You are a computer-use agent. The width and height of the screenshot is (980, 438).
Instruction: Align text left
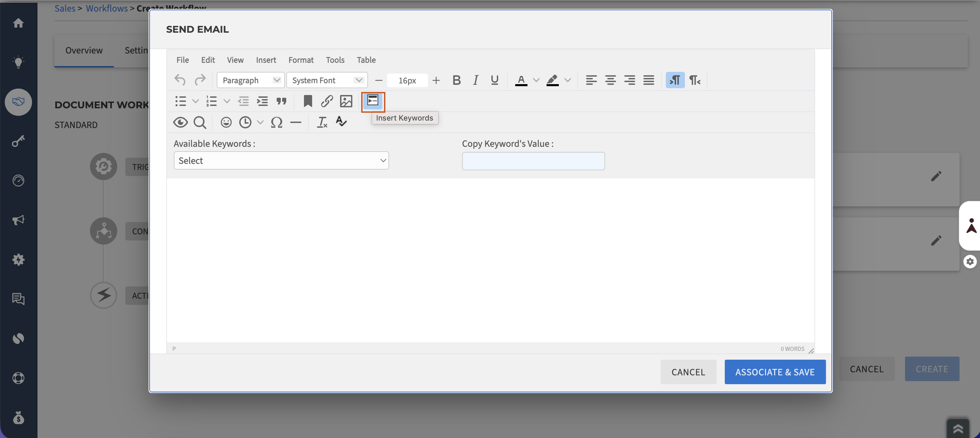tap(591, 80)
